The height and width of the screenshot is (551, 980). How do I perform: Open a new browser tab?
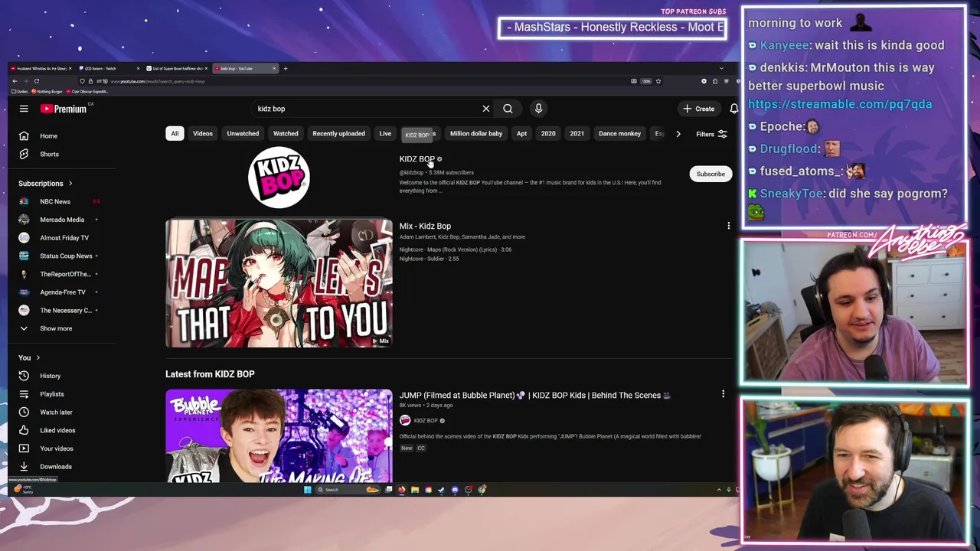[x=286, y=68]
